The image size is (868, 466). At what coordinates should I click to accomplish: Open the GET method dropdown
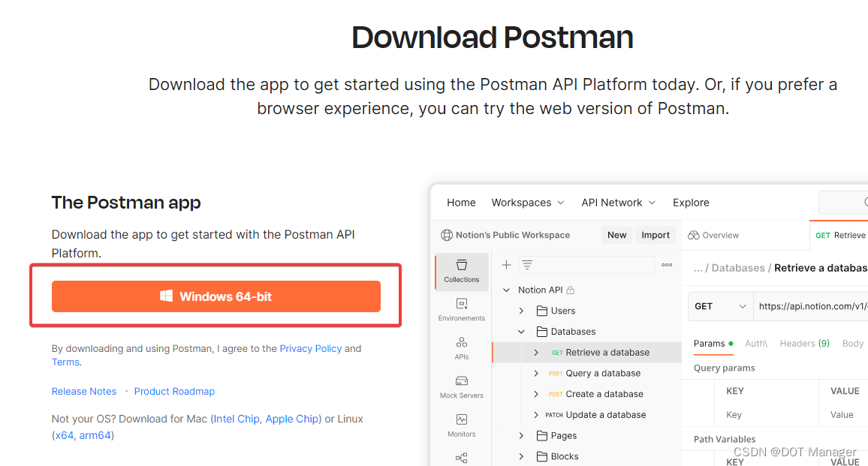click(720, 306)
